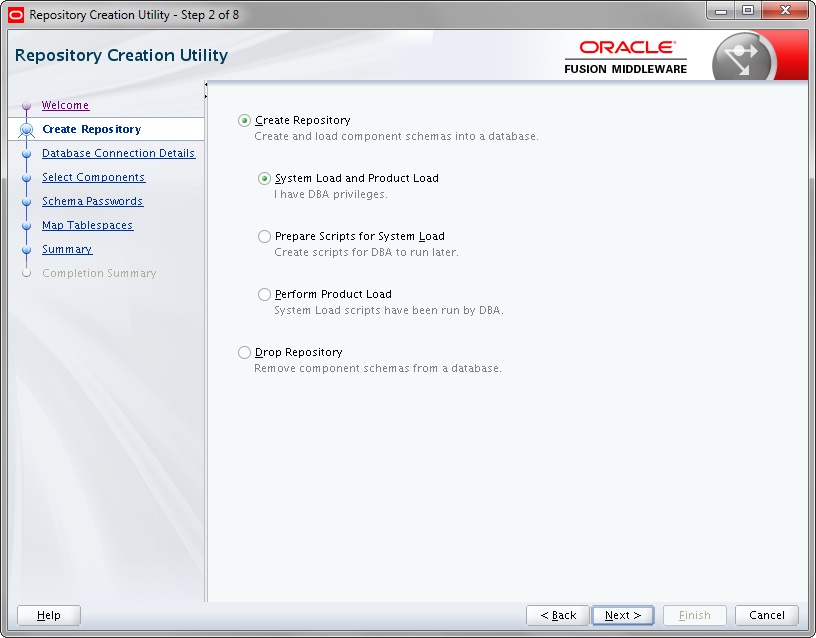The height and width of the screenshot is (638, 816).
Task: Open the Welcome step link
Action: click(66, 105)
